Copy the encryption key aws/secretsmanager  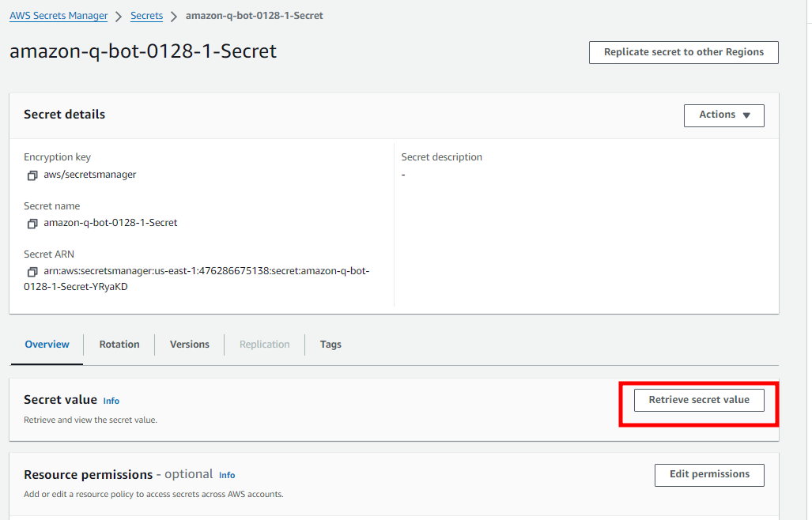click(32, 175)
